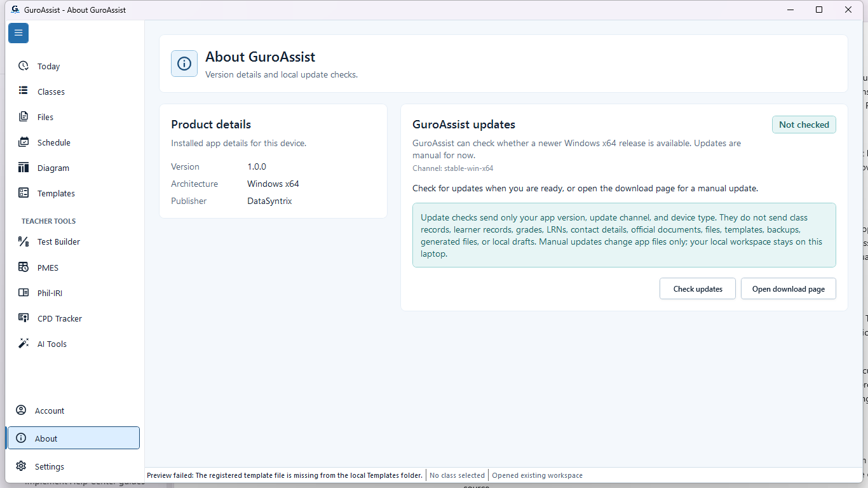
Task: Click the About info icon in sidebar
Action: [x=21, y=438]
